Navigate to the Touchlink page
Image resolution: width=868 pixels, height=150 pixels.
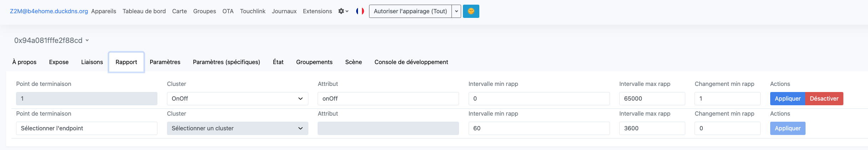coord(253,11)
